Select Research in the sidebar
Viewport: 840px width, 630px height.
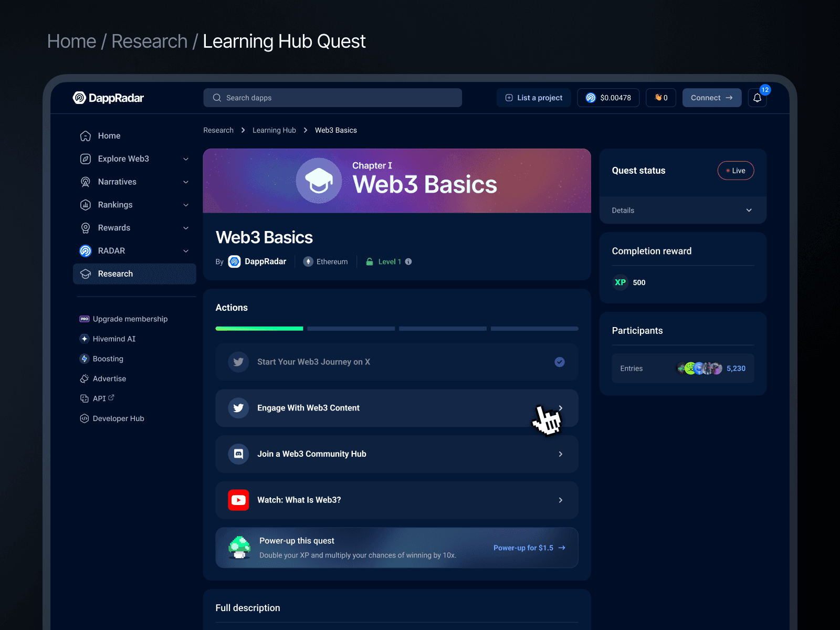pos(134,274)
